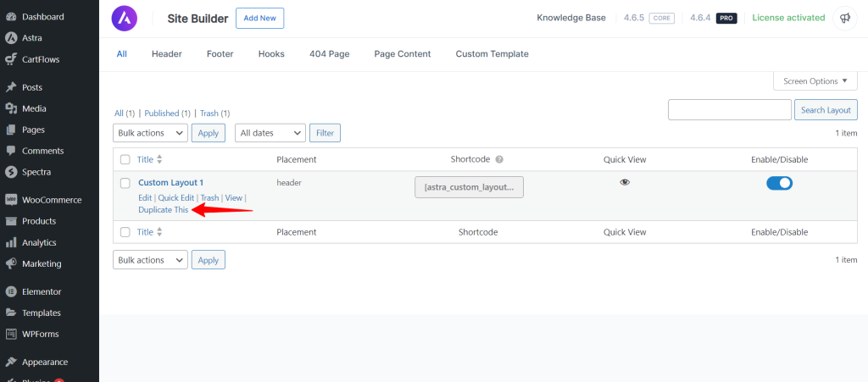Open the Elementor sidebar icon

(10, 292)
